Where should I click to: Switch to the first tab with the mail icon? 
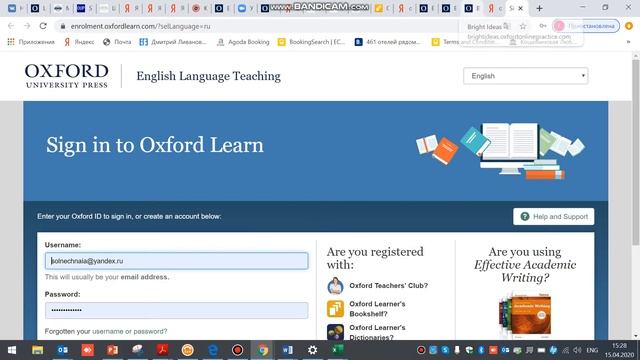tap(12, 8)
